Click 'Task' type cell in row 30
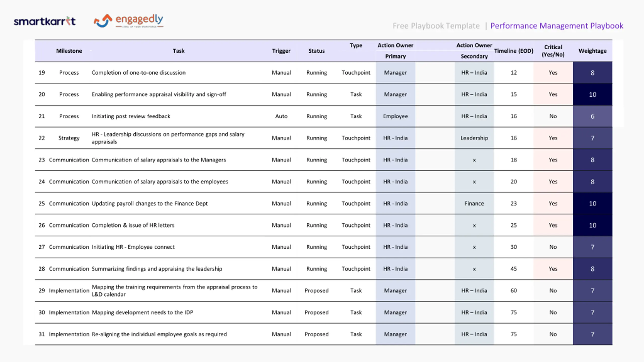 [x=356, y=312]
